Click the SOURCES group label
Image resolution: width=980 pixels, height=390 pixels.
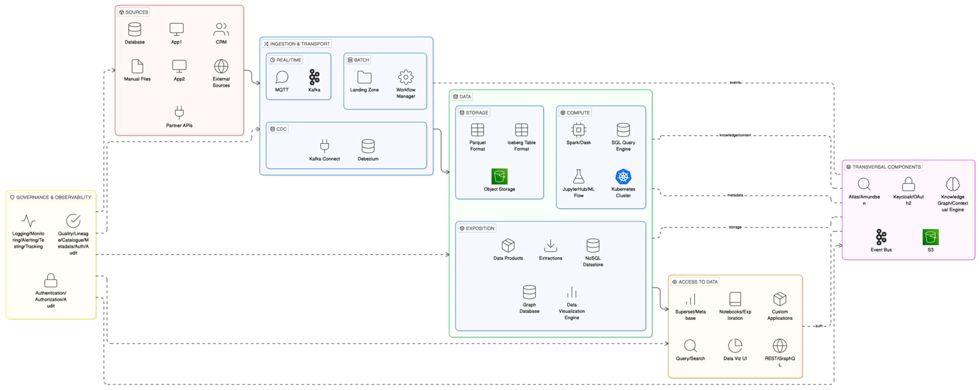pos(134,12)
